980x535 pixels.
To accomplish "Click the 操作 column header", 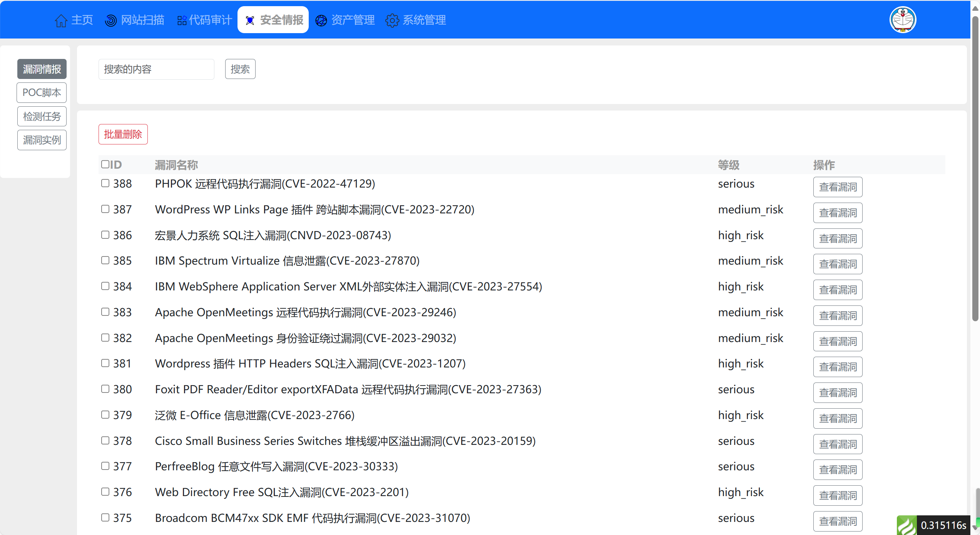I will tap(824, 165).
